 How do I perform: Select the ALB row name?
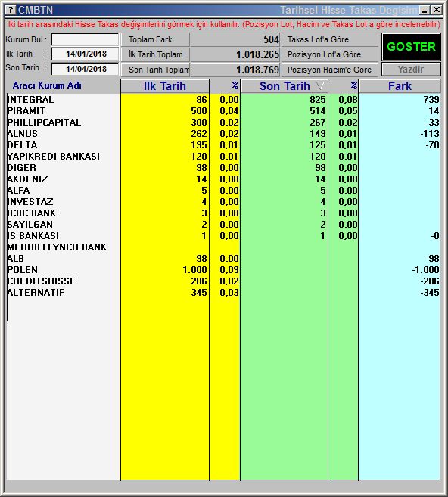point(16,259)
